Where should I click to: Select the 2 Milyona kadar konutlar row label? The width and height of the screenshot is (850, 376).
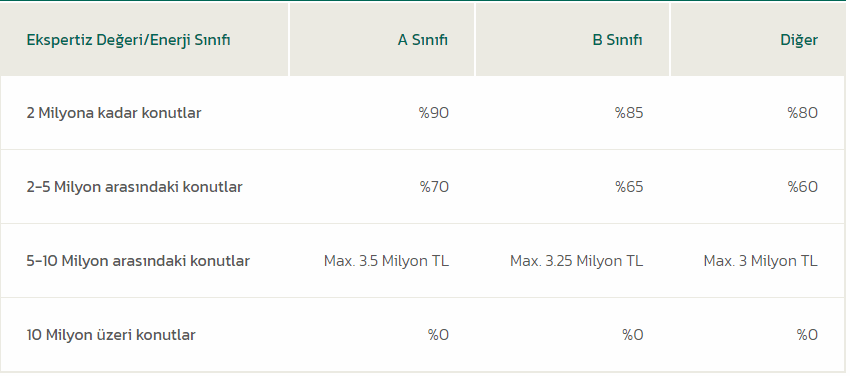coord(114,113)
